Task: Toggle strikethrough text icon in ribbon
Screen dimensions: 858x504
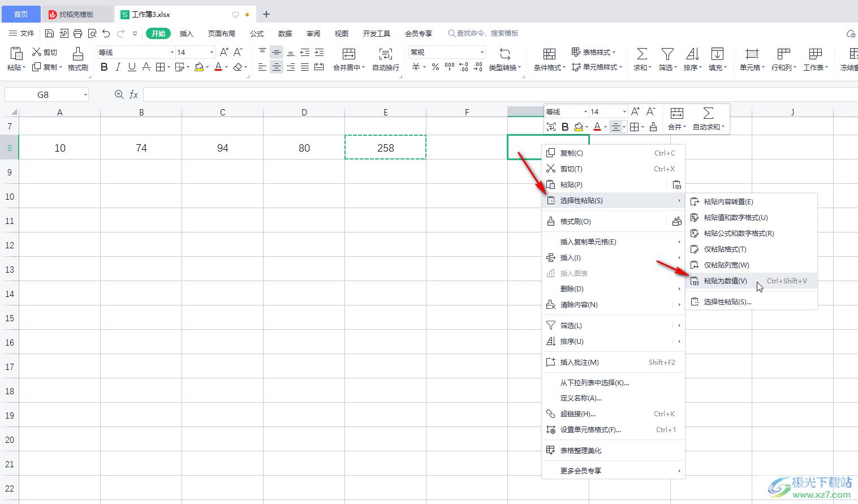Action: point(146,67)
